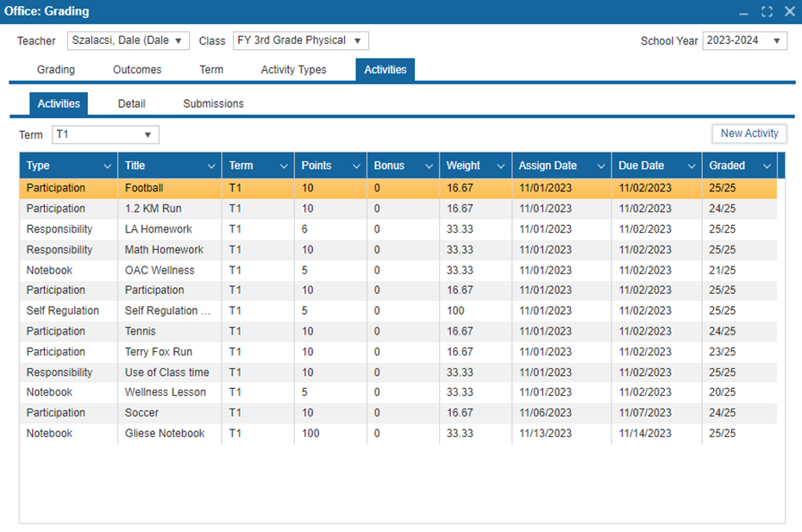Open the Type column filter chevron
The height and width of the screenshot is (532, 802).
(107, 166)
